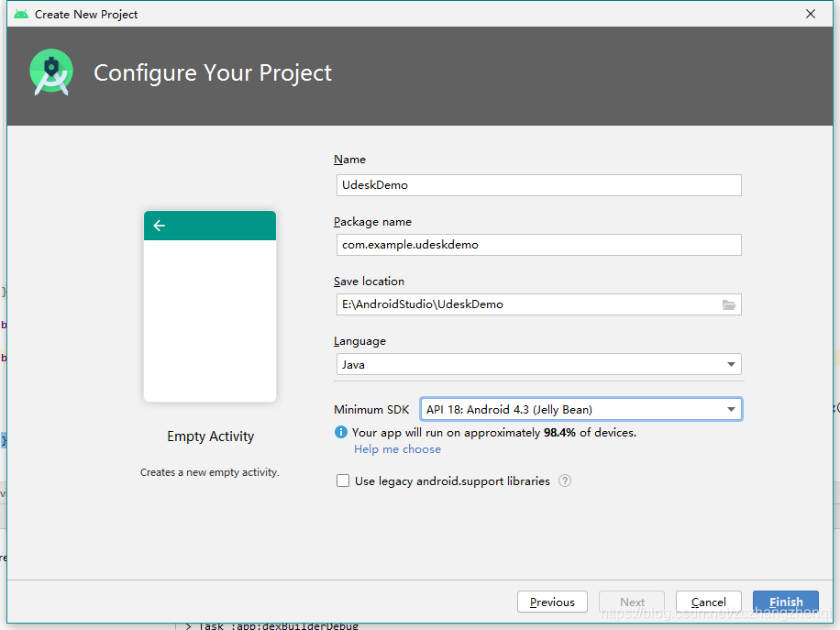Click 'Task :app:dexBuilderDebug' in background window

pyautogui.click(x=279, y=625)
